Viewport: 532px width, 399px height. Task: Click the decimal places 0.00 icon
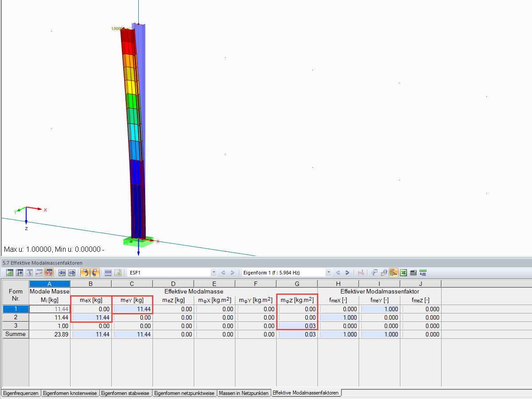[422, 272]
